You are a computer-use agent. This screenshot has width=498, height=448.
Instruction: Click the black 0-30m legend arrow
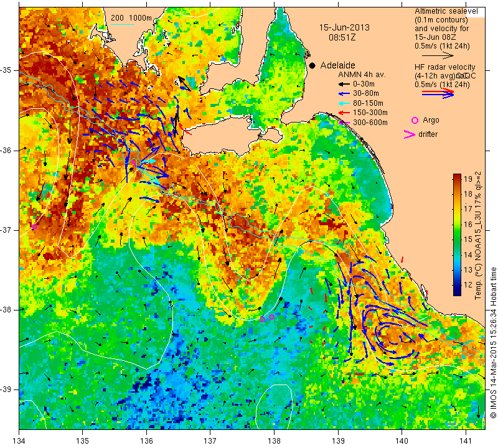point(344,84)
